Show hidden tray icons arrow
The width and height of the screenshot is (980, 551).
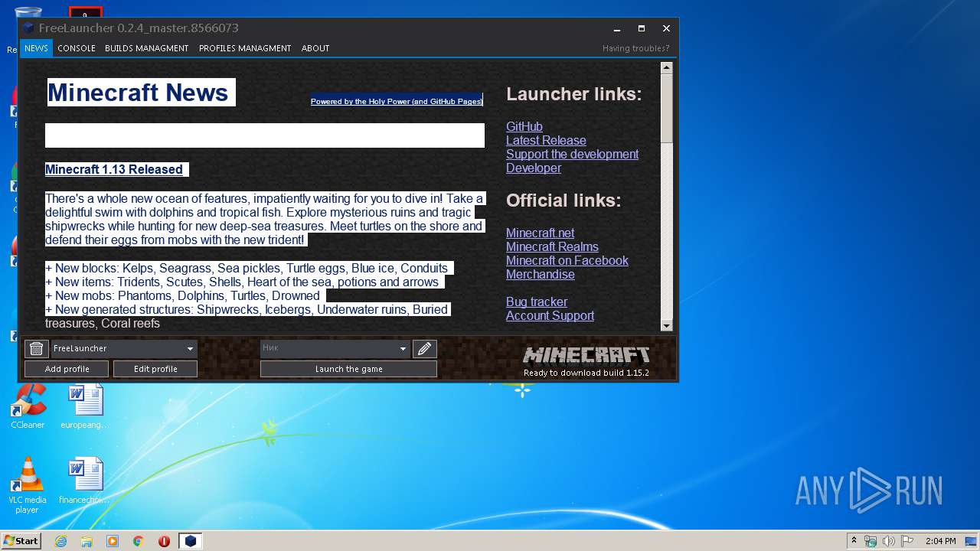854,541
